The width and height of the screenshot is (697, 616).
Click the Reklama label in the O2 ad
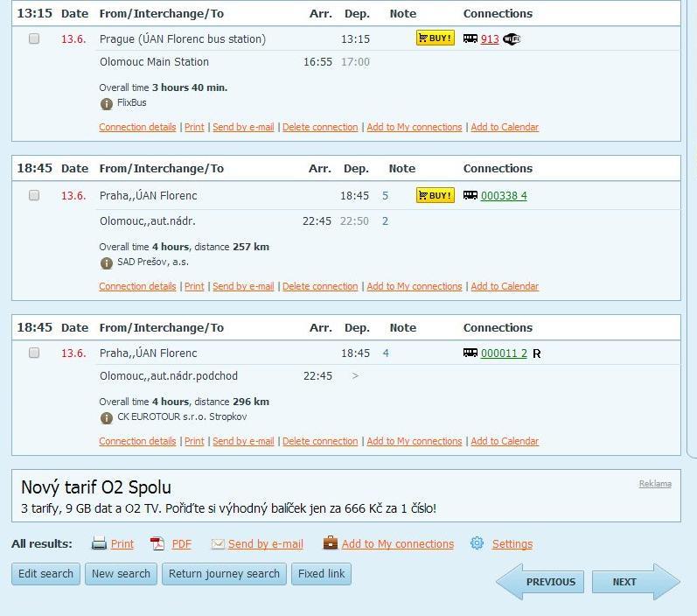tap(654, 484)
